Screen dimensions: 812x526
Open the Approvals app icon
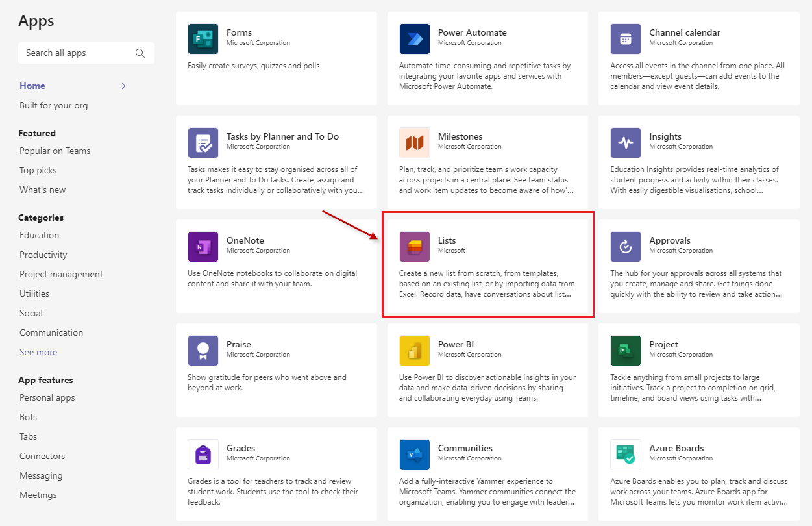click(626, 247)
